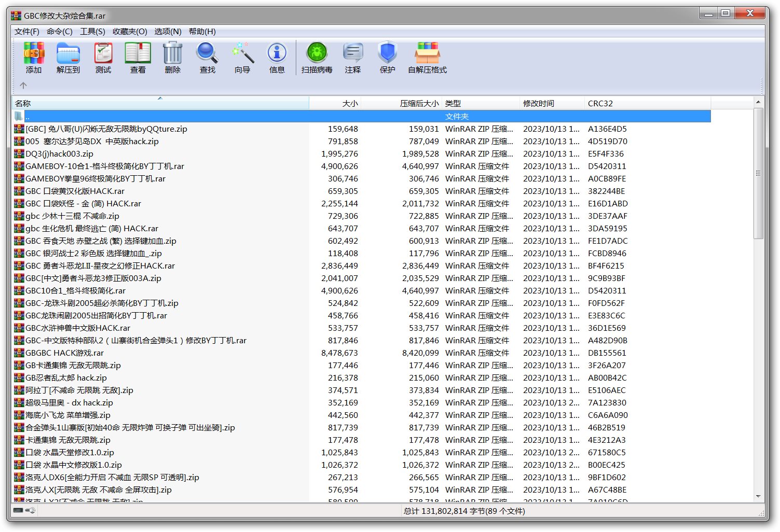Click the scrollbar up arrow

click(x=758, y=102)
